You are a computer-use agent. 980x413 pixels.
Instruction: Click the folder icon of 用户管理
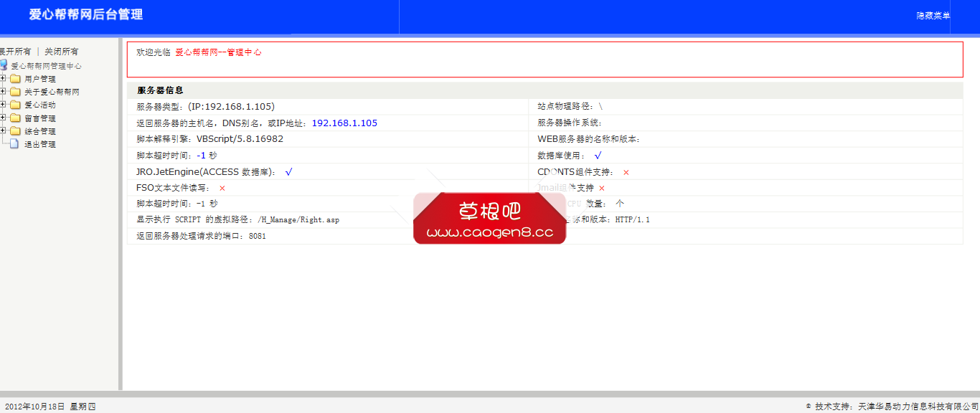[16, 78]
